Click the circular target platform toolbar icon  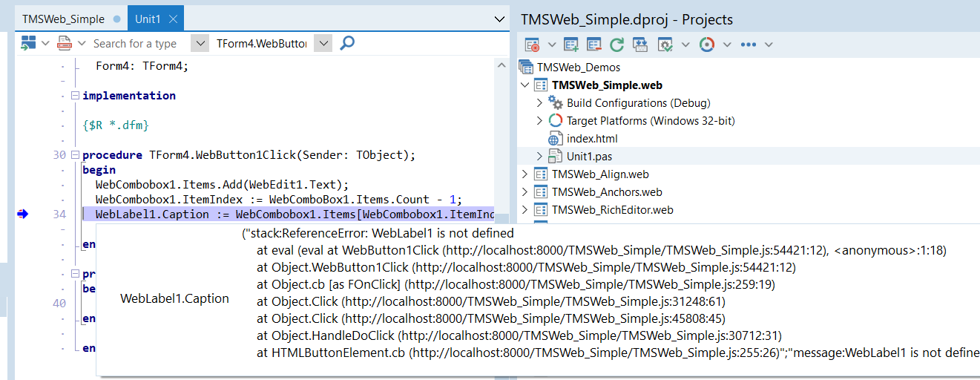click(707, 45)
